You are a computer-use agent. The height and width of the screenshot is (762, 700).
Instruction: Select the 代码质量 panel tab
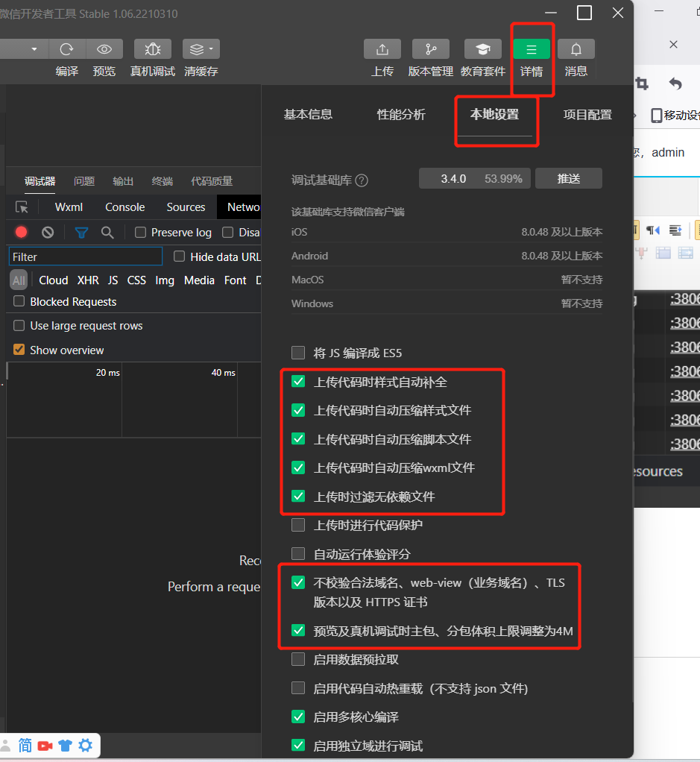212,181
